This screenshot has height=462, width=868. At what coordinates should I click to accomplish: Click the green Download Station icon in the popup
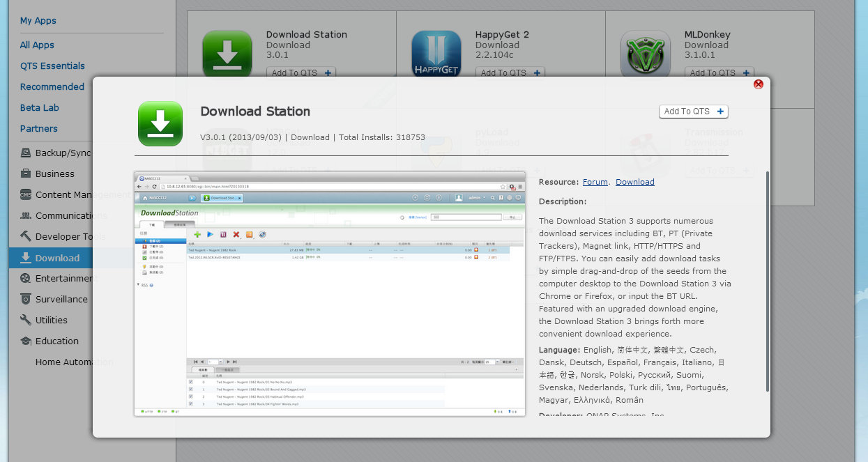160,123
